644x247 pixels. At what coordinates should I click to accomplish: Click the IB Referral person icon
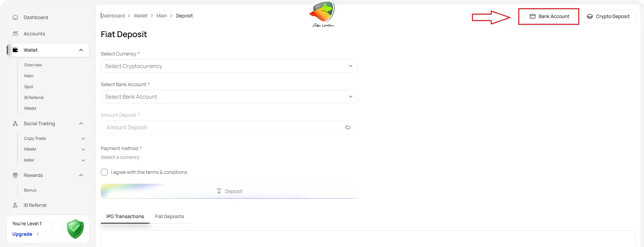tap(15, 205)
